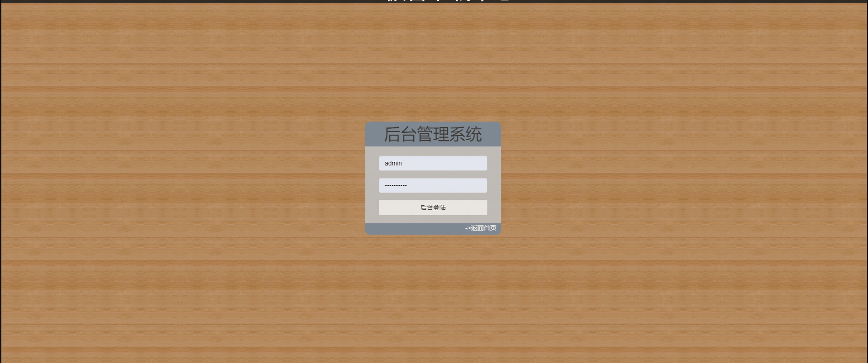Follow the ->返回首页 link

click(481, 228)
